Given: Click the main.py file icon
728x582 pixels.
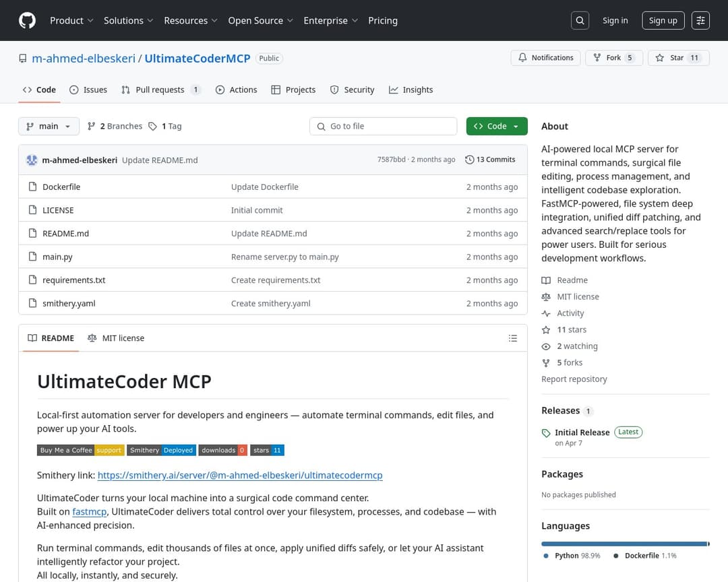Looking at the screenshot, I should (32, 256).
